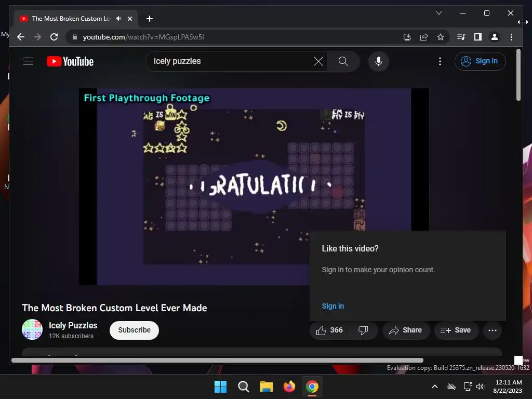Open Chrome media controls icon
The height and width of the screenshot is (399, 532).
(461, 37)
